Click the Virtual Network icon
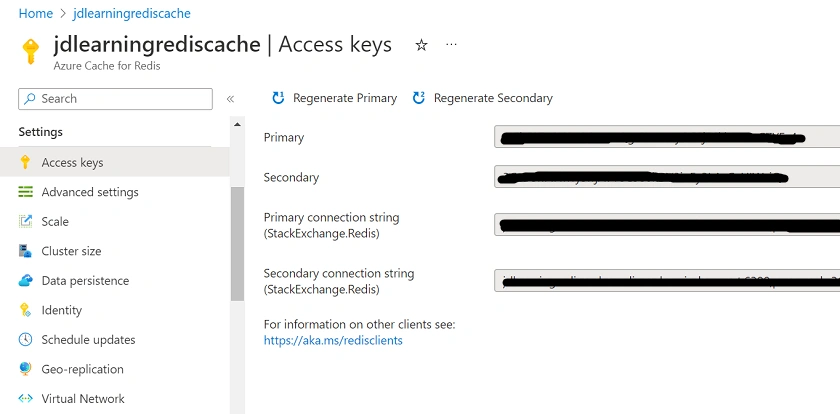This screenshot has height=414, width=840. [x=25, y=398]
